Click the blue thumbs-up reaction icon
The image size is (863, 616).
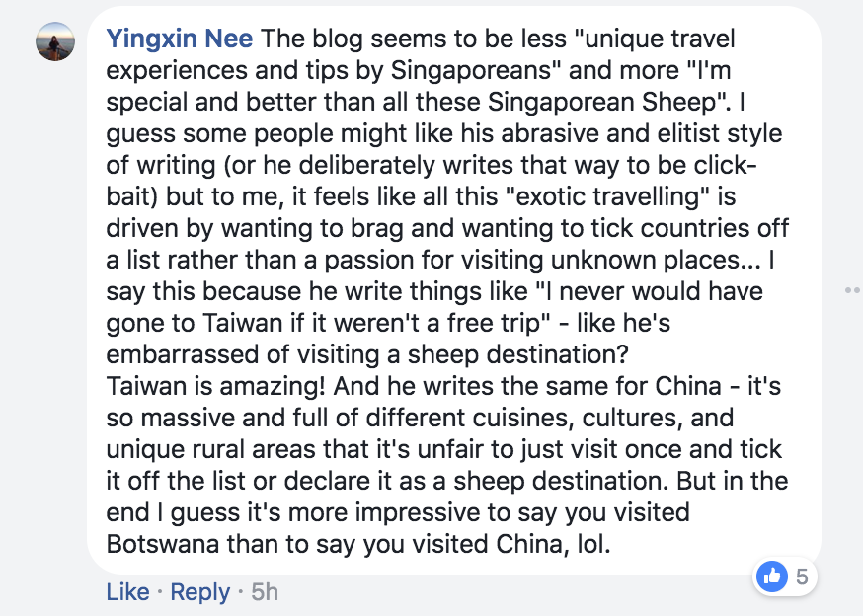[771, 577]
